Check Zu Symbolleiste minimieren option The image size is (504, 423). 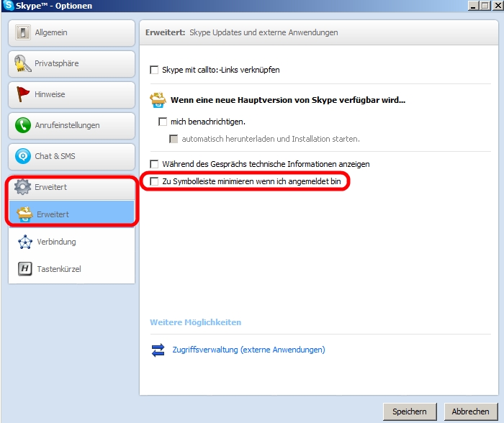tap(154, 181)
